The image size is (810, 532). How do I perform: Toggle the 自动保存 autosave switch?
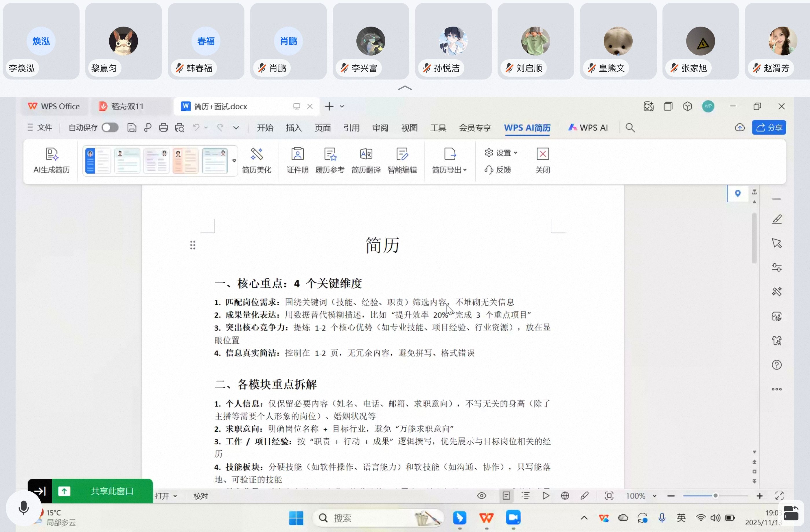110,128
